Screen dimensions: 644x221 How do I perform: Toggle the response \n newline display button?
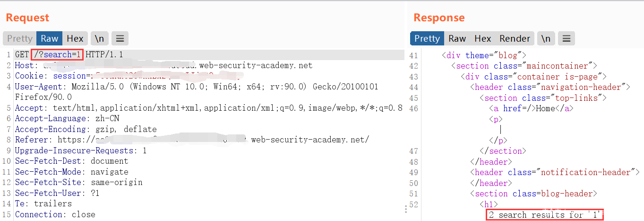click(x=546, y=39)
